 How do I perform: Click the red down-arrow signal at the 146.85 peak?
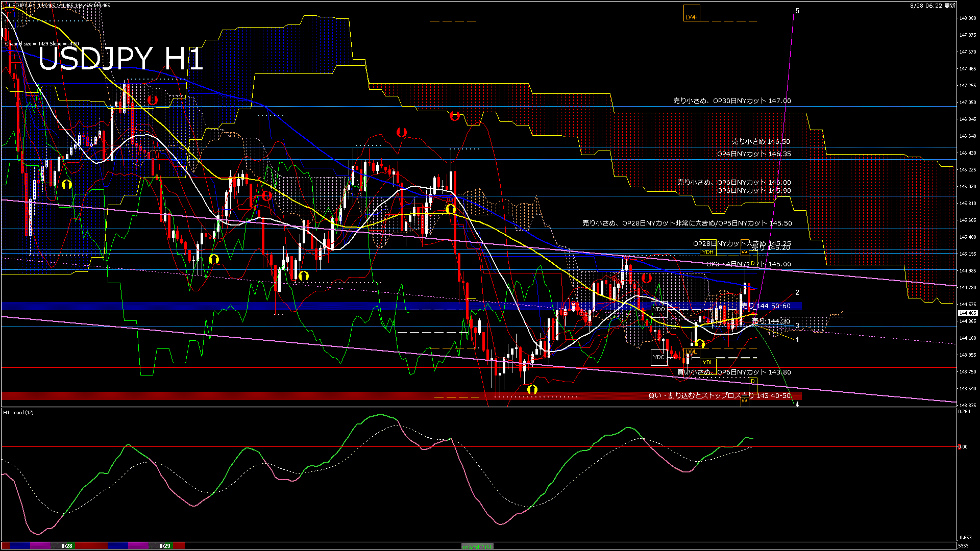pyautogui.click(x=455, y=116)
